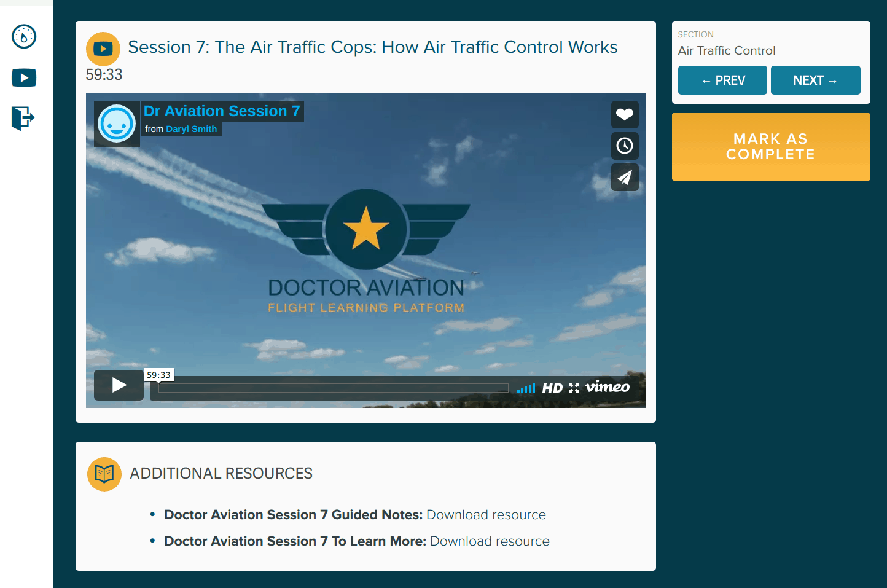Click the Additional Resources book icon

[x=104, y=474]
